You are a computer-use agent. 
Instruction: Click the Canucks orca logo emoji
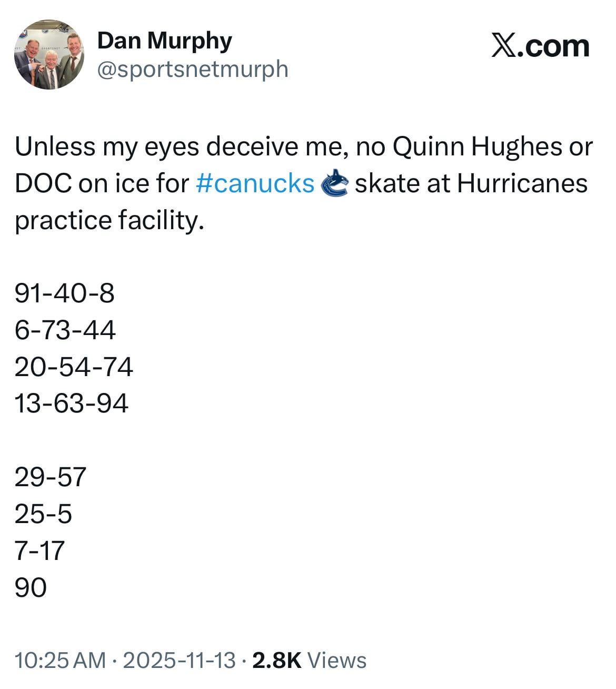(x=334, y=184)
